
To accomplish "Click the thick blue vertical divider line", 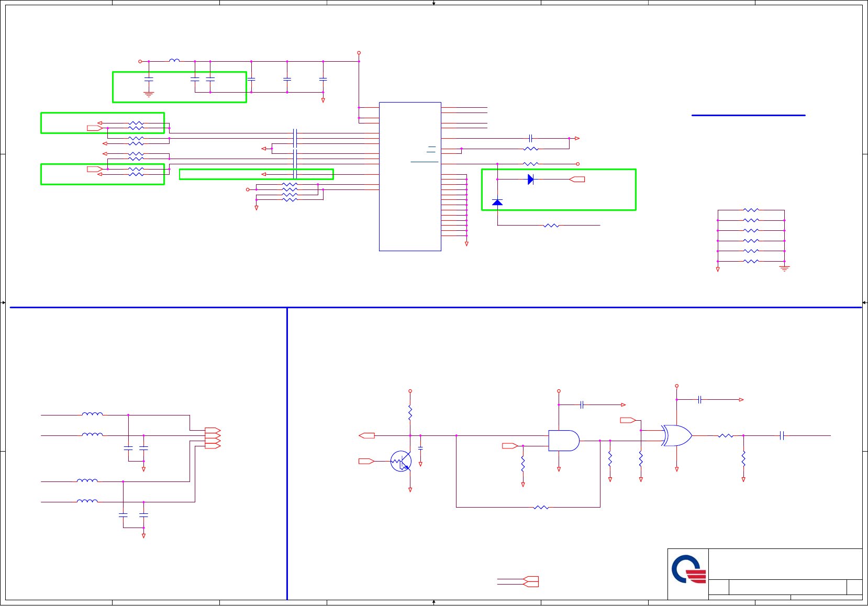I will point(287,454).
